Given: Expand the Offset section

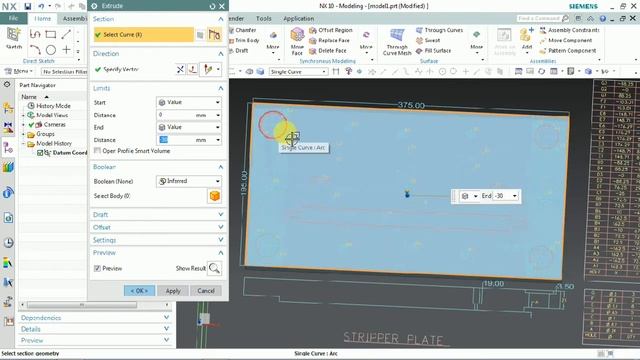Looking at the screenshot, I should tap(158, 227).
